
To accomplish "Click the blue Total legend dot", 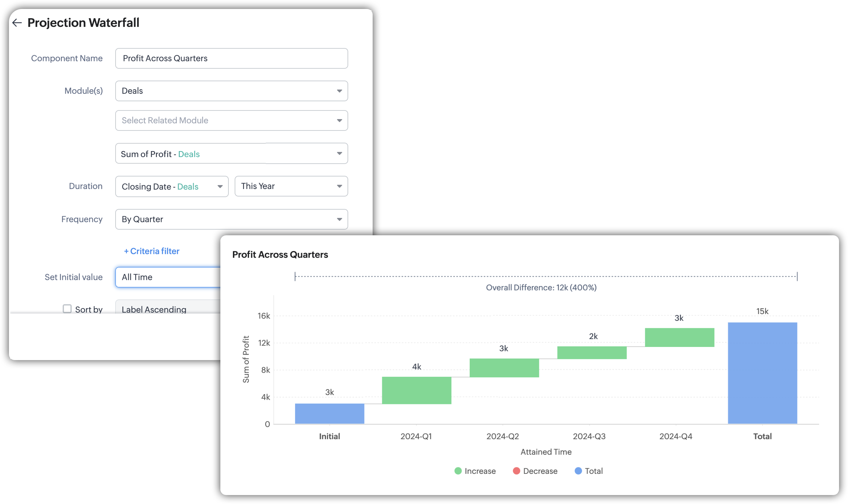I will pos(578,471).
